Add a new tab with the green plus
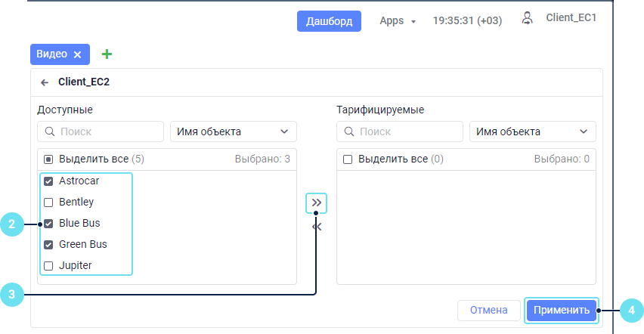644x334 pixels. coord(107,54)
